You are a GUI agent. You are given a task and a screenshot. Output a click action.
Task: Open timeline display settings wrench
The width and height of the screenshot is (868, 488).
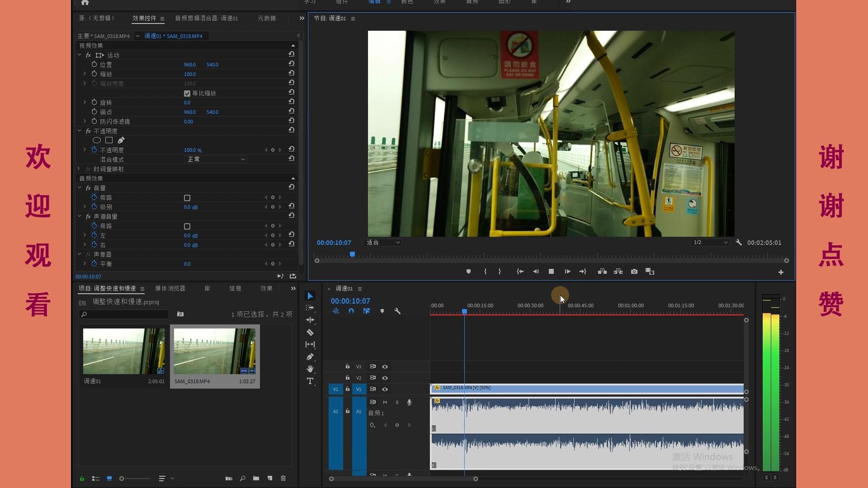pyautogui.click(x=397, y=311)
